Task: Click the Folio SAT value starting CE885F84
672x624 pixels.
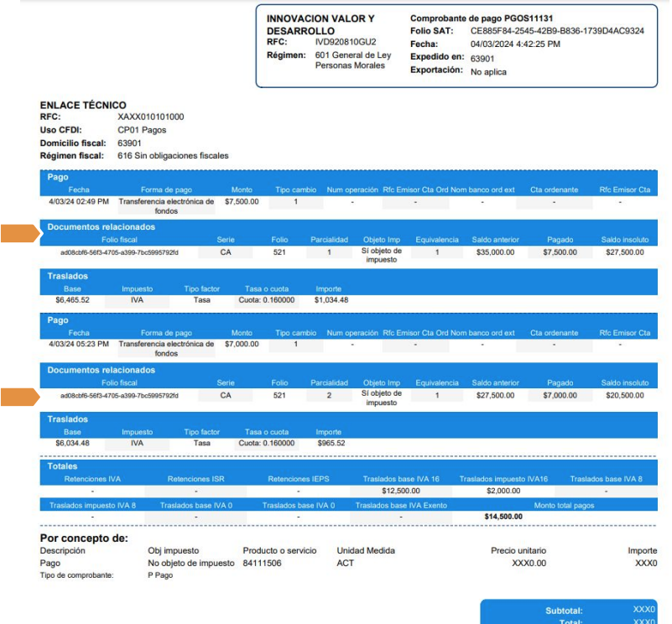Action: pyautogui.click(x=557, y=31)
